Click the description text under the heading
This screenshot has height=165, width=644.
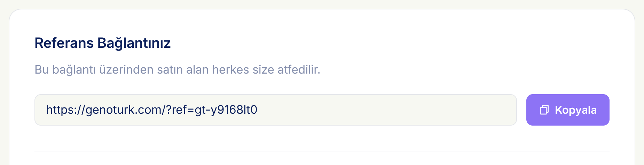177,70
